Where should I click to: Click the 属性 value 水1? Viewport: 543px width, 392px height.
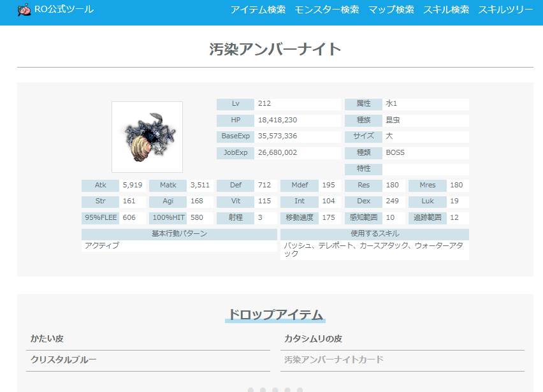pos(392,104)
